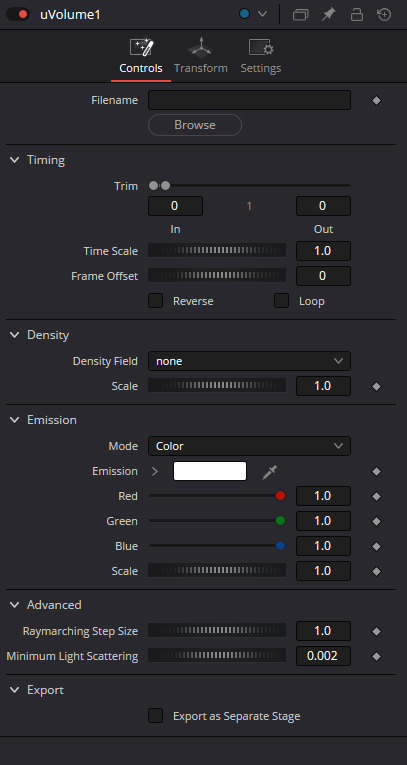Click the Browse button
The width and height of the screenshot is (407, 765).
coord(195,125)
